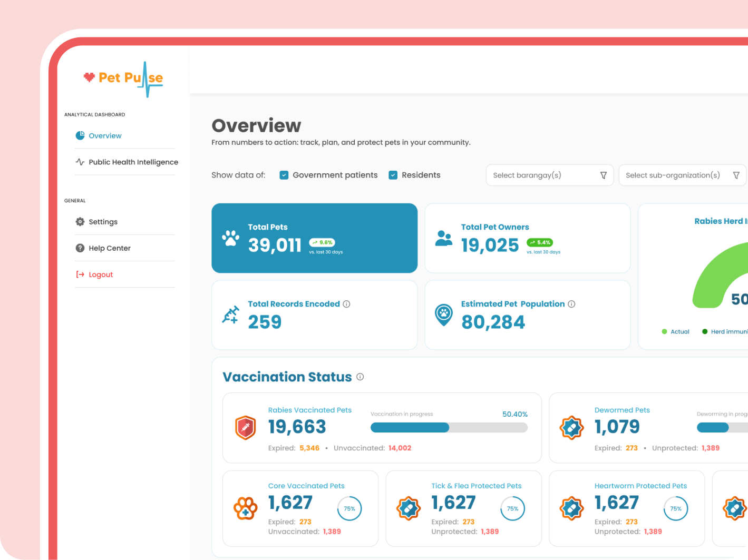Click the 75% ring on Heartworm Protected Pets
Image resolution: width=748 pixels, height=560 pixels.
click(x=676, y=509)
